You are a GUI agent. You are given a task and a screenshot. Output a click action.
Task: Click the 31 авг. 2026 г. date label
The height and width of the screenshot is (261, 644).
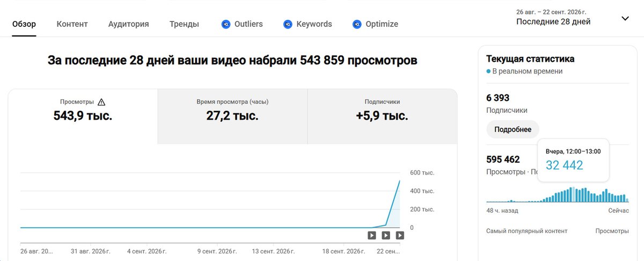[x=91, y=251]
